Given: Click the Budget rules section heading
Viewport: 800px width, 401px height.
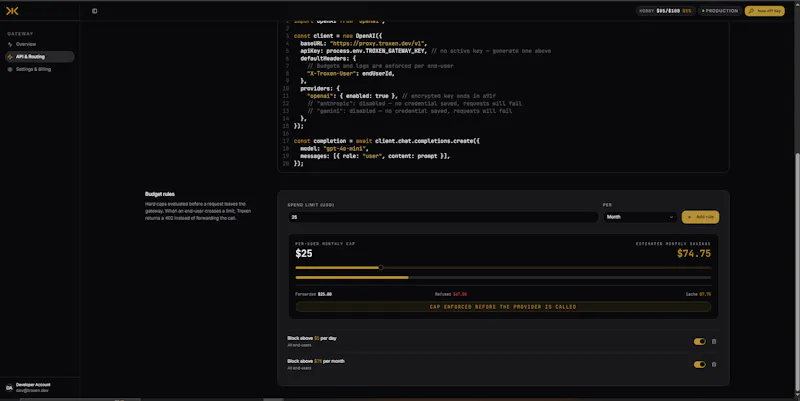Looking at the screenshot, I should (x=160, y=194).
